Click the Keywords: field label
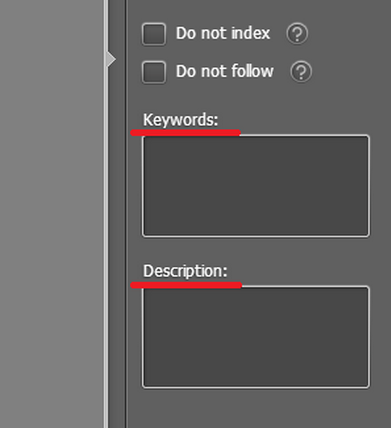 pyautogui.click(x=180, y=120)
